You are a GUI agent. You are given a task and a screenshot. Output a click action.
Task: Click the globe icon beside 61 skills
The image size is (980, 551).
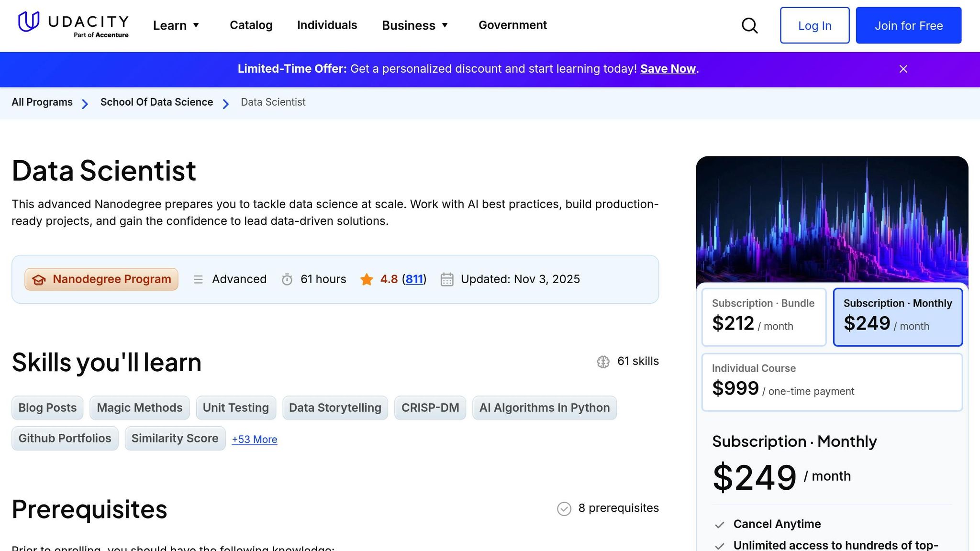point(602,362)
